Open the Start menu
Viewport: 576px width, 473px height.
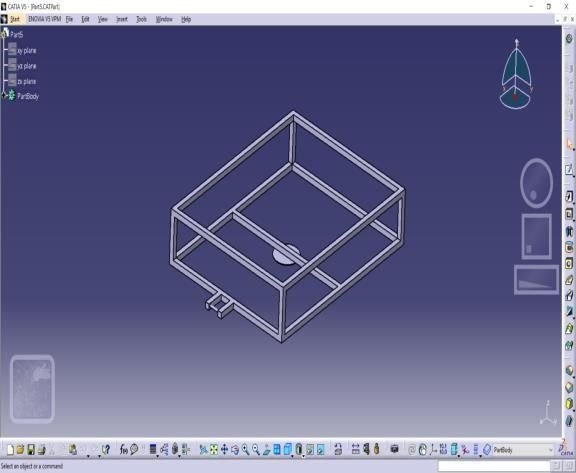click(15, 19)
